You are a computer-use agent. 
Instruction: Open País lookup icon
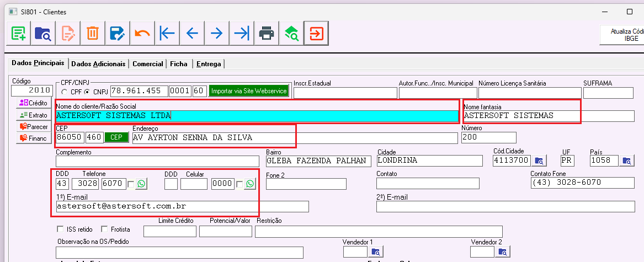(x=626, y=161)
